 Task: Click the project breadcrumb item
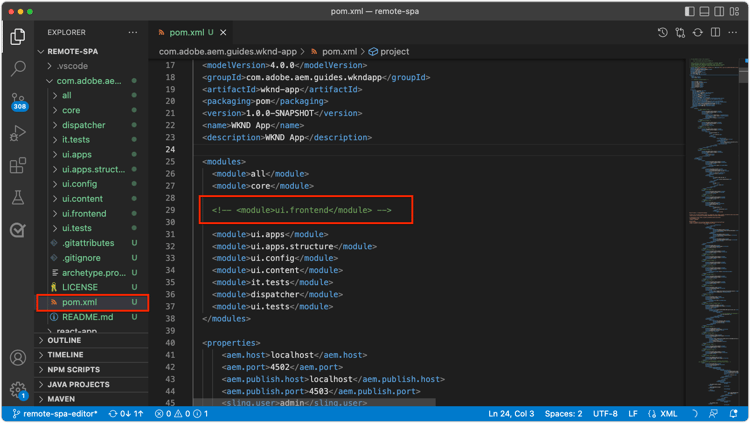click(x=394, y=52)
